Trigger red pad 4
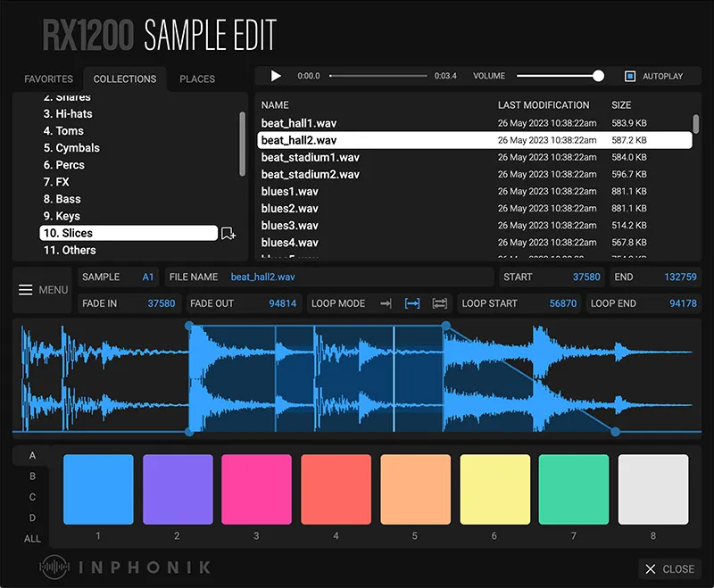The height and width of the screenshot is (588, 714). 336,489
